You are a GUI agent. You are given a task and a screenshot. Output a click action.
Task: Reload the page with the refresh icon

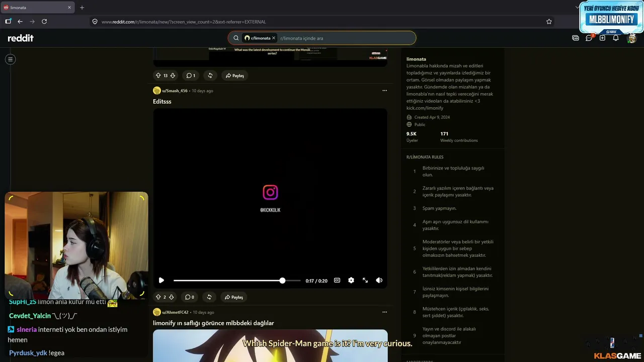point(44,22)
